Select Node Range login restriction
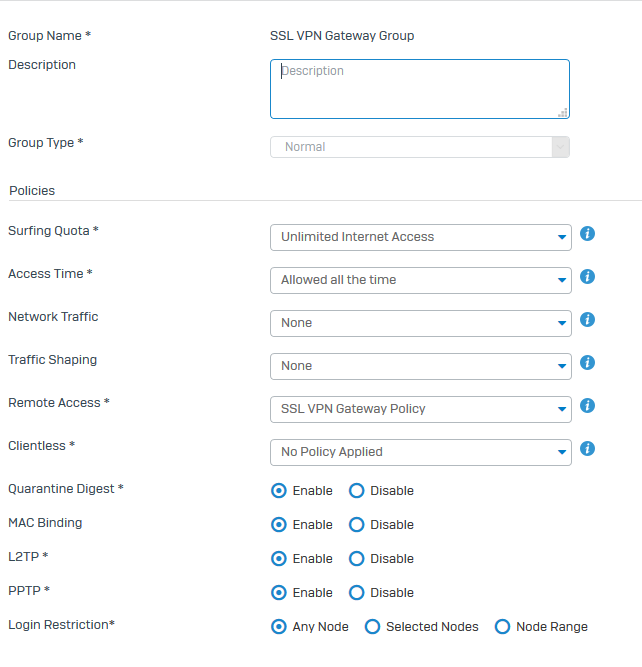 pyautogui.click(x=502, y=627)
